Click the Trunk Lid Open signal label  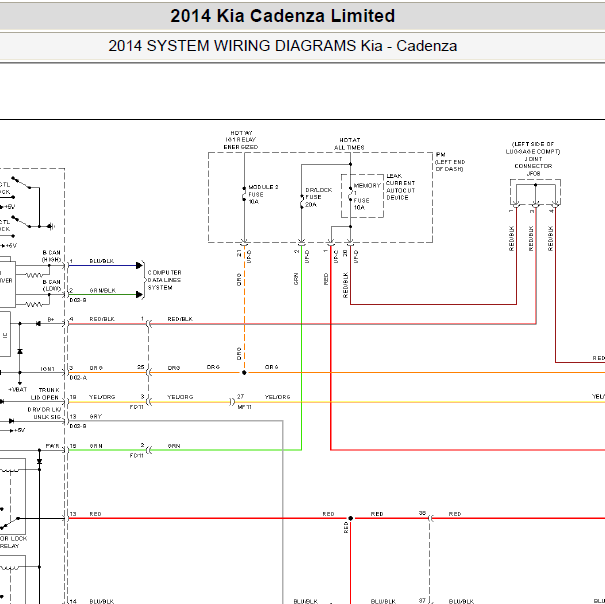[x=45, y=394]
